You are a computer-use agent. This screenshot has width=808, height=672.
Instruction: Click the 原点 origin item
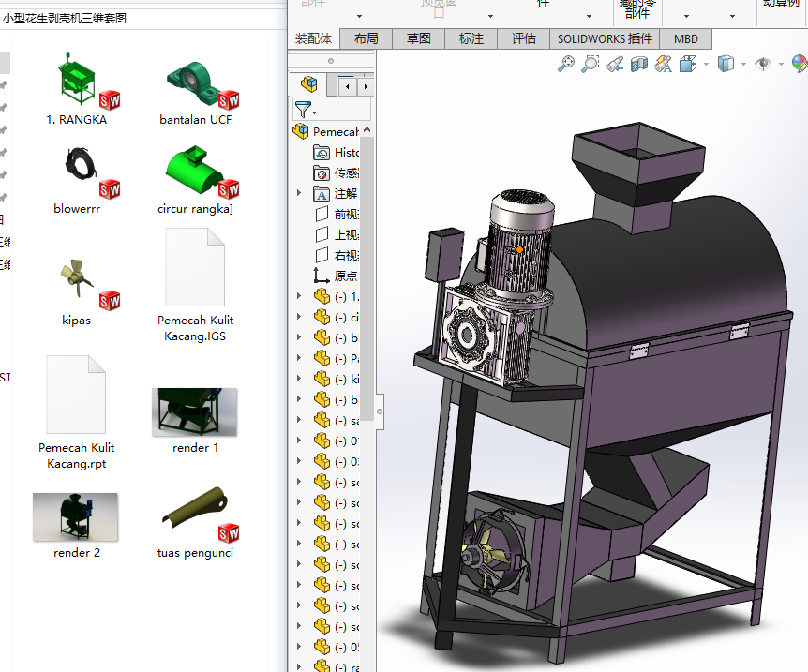[x=345, y=276]
